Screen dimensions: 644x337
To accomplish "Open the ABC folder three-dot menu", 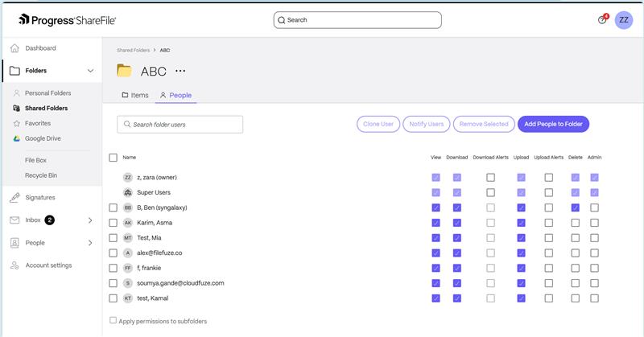I will (x=180, y=71).
